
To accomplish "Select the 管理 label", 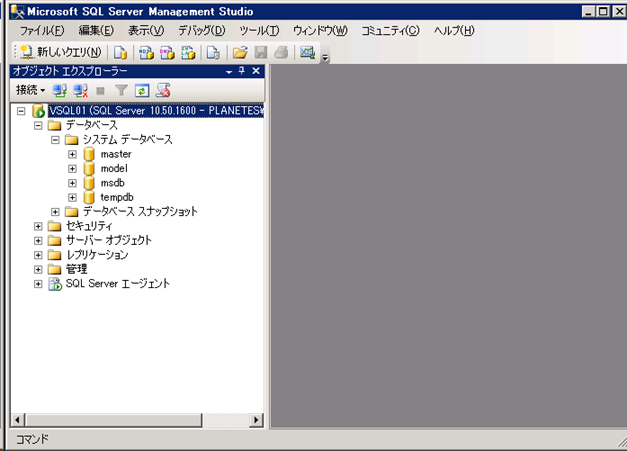I will pyautogui.click(x=76, y=269).
